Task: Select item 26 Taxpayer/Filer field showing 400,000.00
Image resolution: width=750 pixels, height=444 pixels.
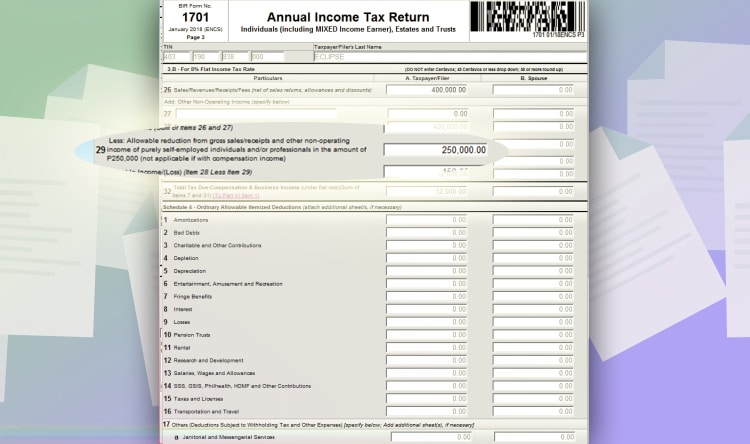Action: [428, 90]
